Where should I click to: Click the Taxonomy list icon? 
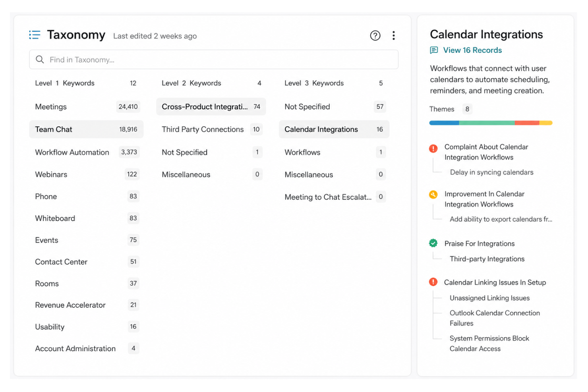pos(35,35)
